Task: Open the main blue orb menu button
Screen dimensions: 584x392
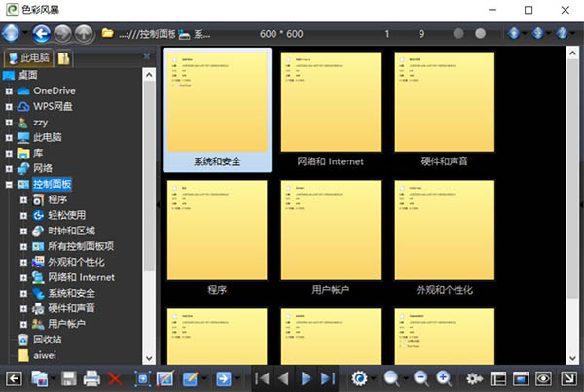Action: pyautogui.click(x=11, y=33)
